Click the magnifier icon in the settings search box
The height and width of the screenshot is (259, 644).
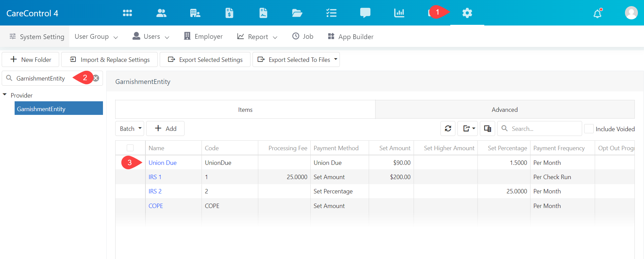(x=9, y=78)
